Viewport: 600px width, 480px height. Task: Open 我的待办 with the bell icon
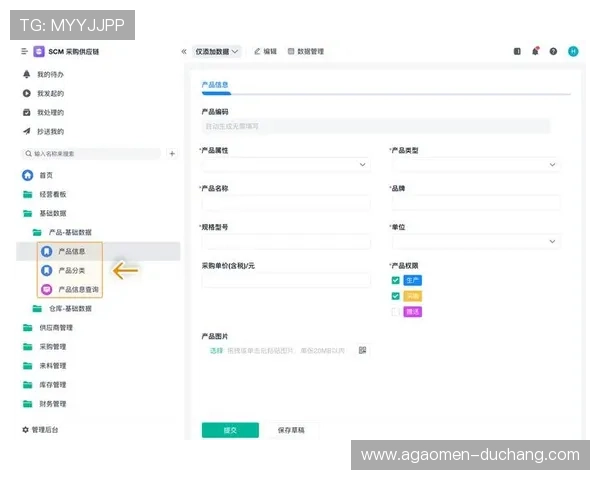click(x=43, y=74)
